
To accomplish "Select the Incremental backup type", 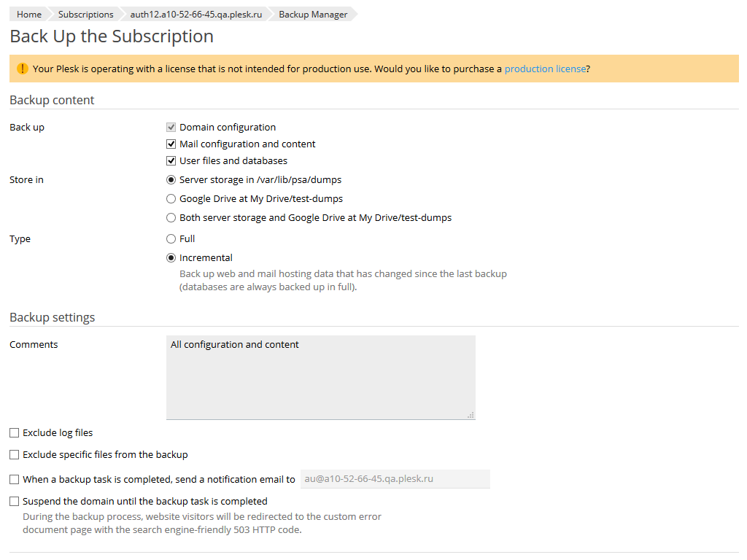I will pos(171,257).
